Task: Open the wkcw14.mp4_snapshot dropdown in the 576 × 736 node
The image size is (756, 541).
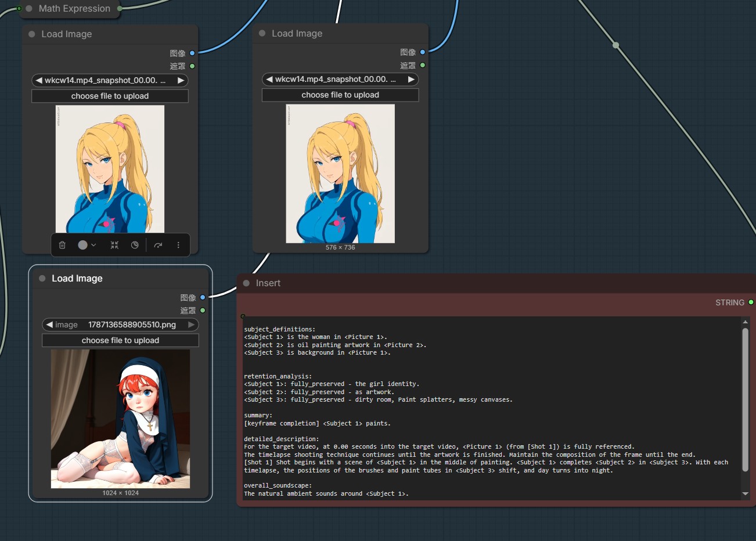Action: coord(340,79)
